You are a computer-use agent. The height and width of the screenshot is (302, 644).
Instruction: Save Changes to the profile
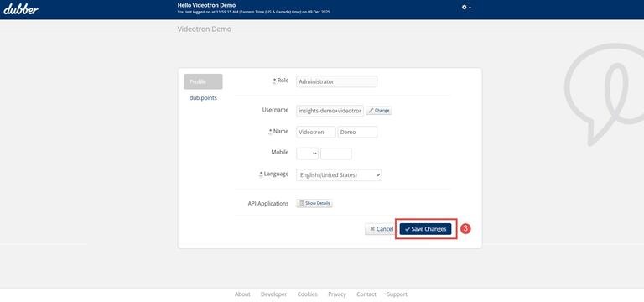pos(425,229)
